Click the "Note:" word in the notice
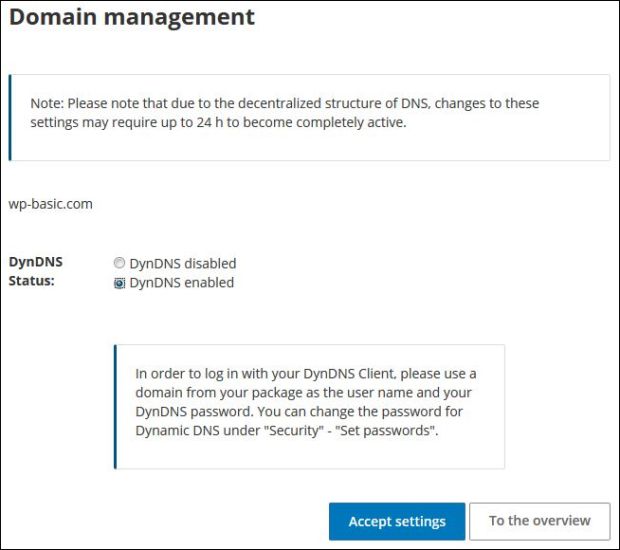The width and height of the screenshot is (620, 550). pos(47,103)
